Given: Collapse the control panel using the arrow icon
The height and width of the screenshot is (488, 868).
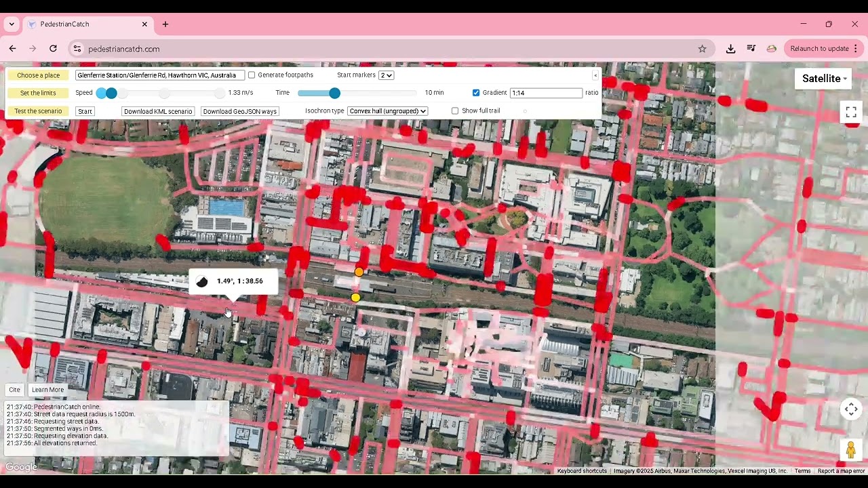Looking at the screenshot, I should [x=595, y=75].
